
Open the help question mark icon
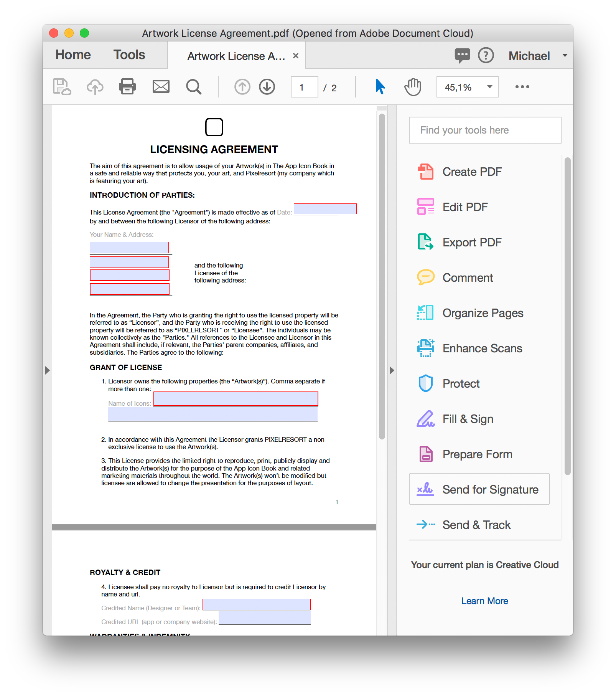[x=486, y=55]
